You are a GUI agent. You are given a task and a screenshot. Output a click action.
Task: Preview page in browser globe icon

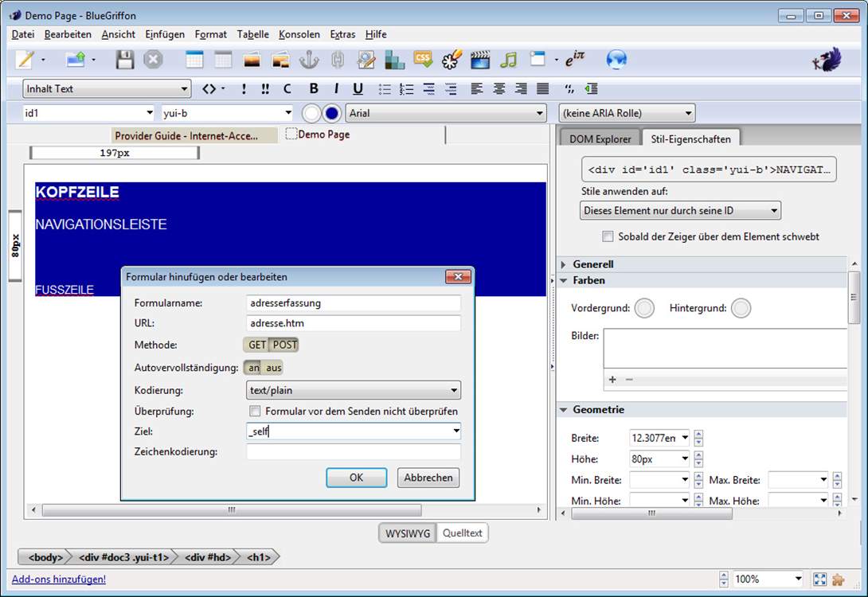pos(616,59)
